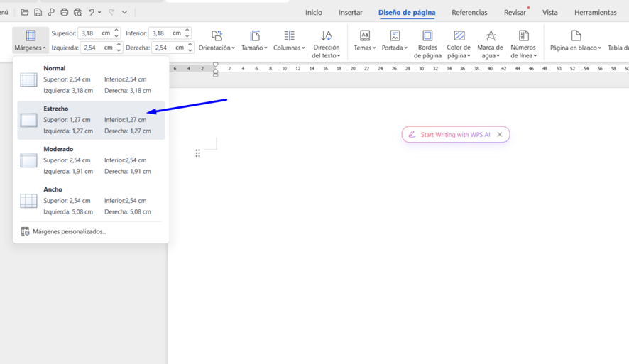Image resolution: width=629 pixels, height=364 pixels.
Task: Click the Izquierda margin input field
Action: click(96, 48)
